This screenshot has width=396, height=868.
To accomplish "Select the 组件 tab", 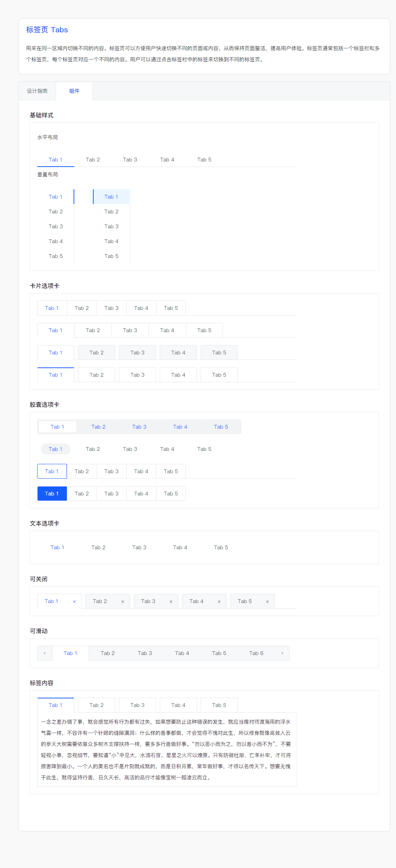I will click(74, 91).
